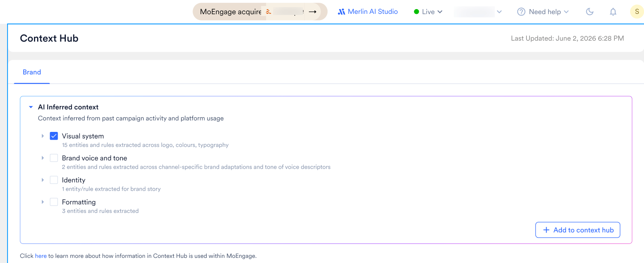
Task: Uncheck the Visual system checkbox
Action: pyautogui.click(x=54, y=136)
